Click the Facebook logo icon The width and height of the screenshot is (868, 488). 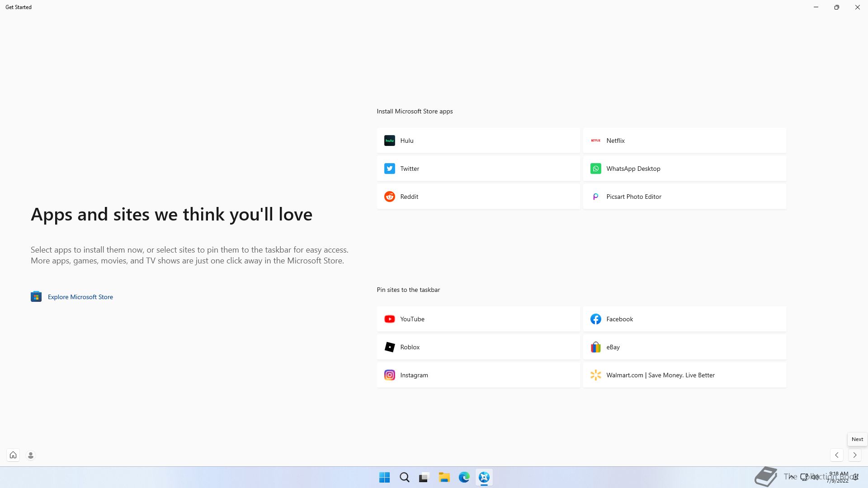point(595,319)
